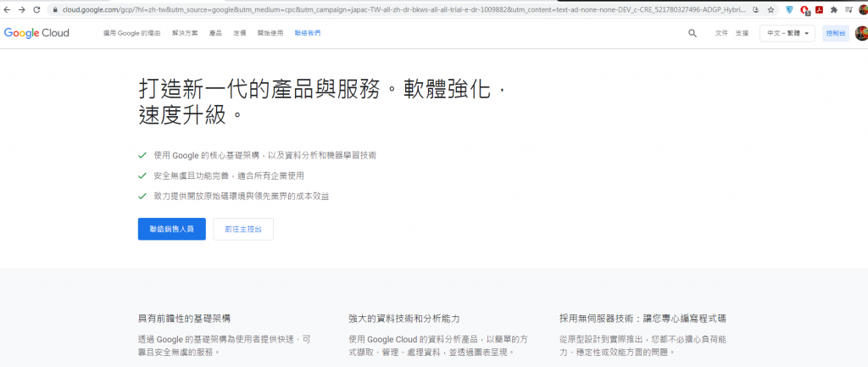Open the Extensions puzzle piece menu
This screenshot has width=868, height=367.
coord(834,10)
